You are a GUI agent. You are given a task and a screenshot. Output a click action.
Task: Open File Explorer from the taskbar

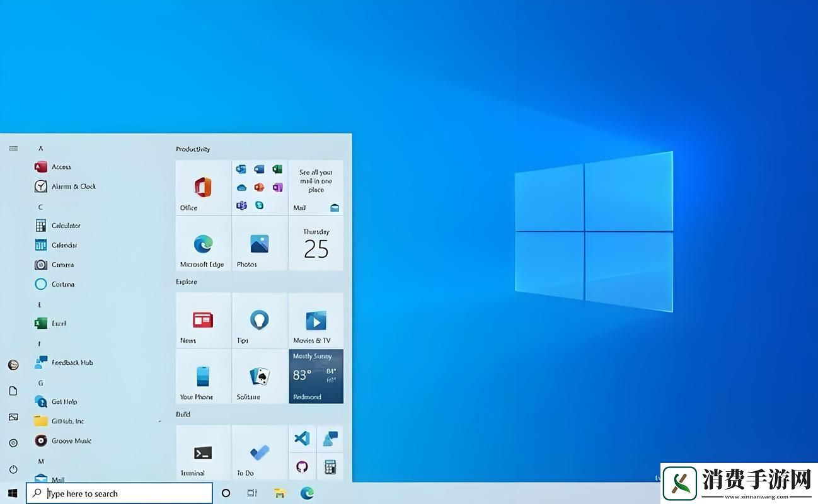tap(279, 493)
